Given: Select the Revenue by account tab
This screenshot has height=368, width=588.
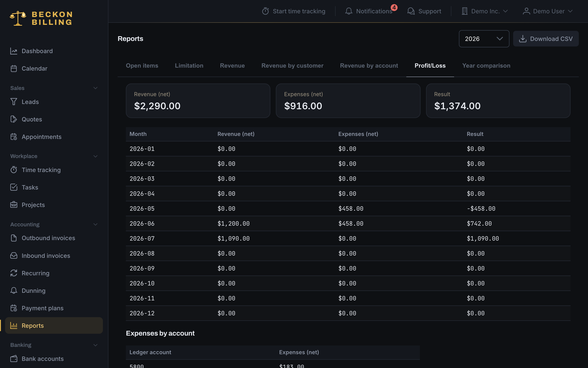Looking at the screenshot, I should [369, 66].
